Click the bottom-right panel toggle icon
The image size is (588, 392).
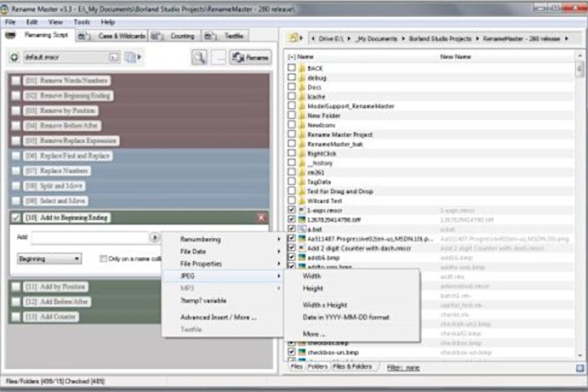click(x=580, y=368)
